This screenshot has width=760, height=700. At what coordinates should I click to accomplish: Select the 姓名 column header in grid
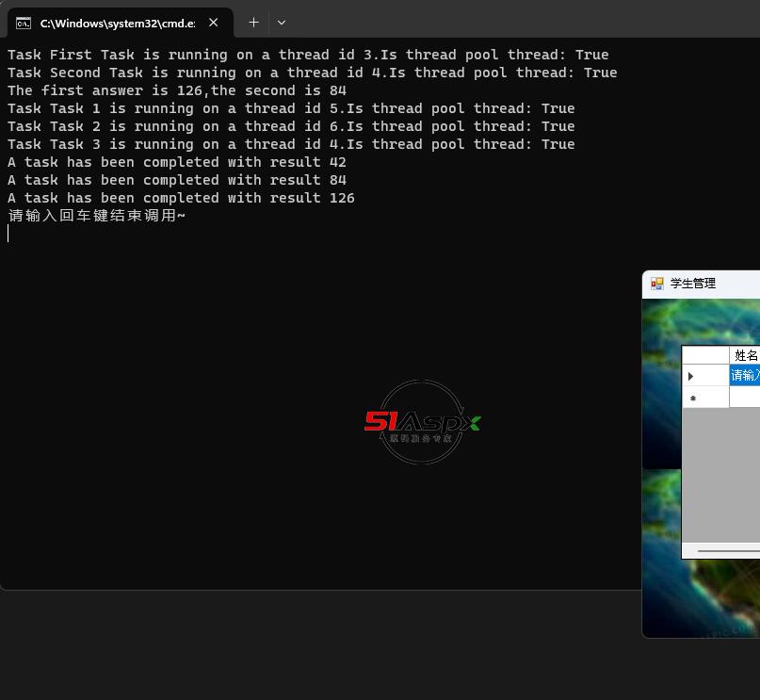745,355
